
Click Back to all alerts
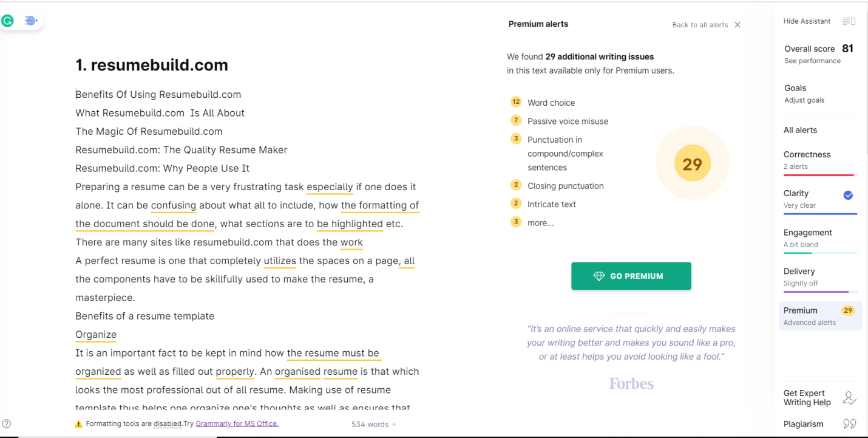[x=700, y=25]
